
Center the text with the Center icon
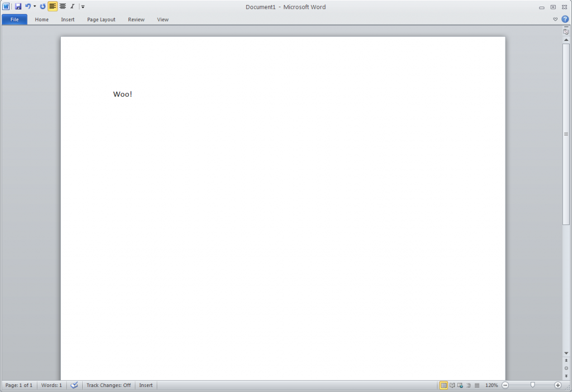point(63,7)
